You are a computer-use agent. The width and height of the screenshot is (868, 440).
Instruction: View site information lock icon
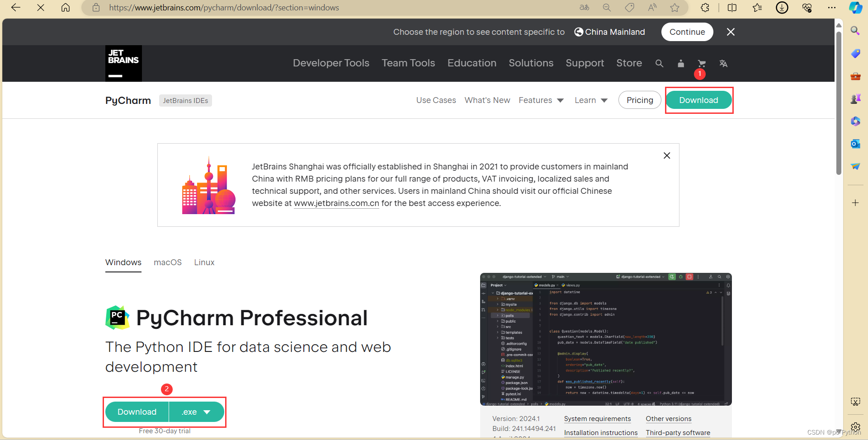96,8
